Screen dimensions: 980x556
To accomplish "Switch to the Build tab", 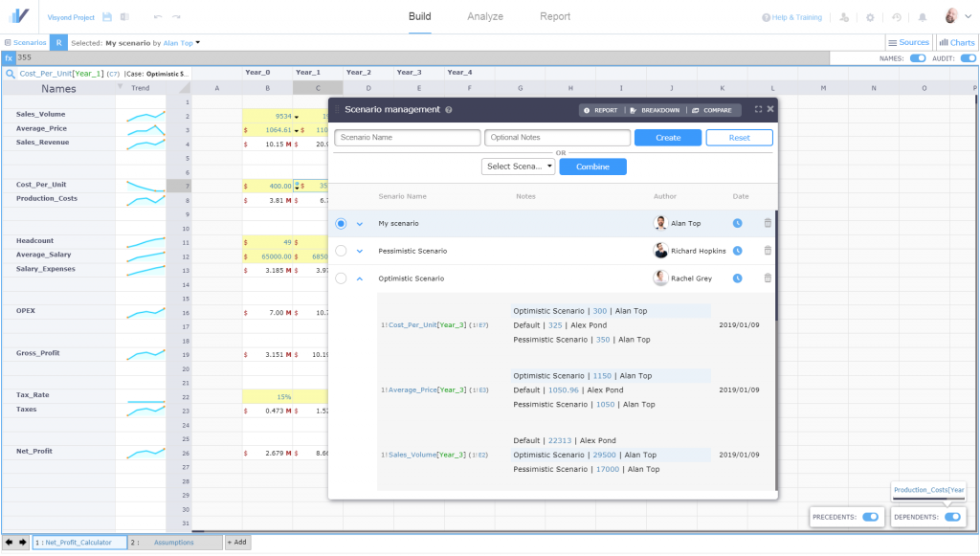I will (x=419, y=16).
